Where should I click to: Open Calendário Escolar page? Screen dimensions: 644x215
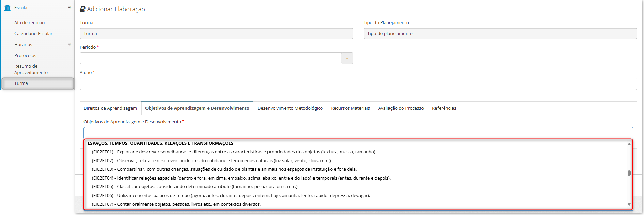[33, 34]
